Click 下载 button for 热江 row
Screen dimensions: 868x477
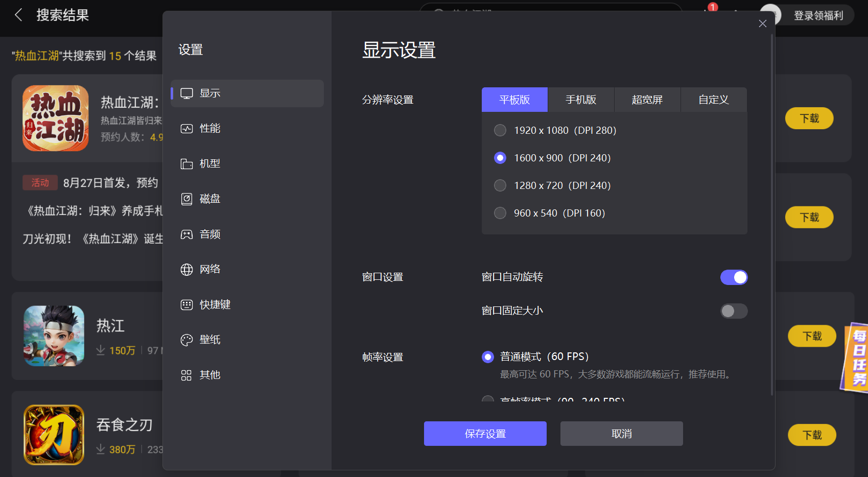(x=812, y=336)
